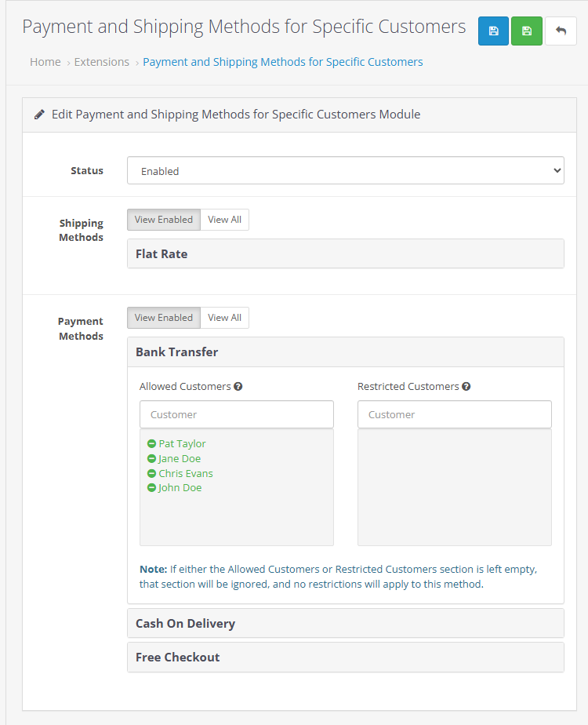Image resolution: width=588 pixels, height=725 pixels.
Task: Remove John Doe using minus icon
Action: coord(152,488)
